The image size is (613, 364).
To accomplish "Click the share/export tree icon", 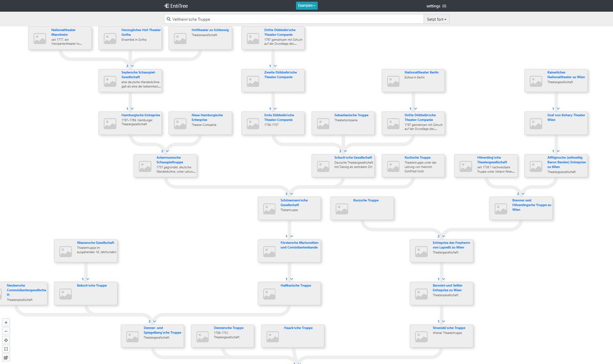I will (6, 357).
